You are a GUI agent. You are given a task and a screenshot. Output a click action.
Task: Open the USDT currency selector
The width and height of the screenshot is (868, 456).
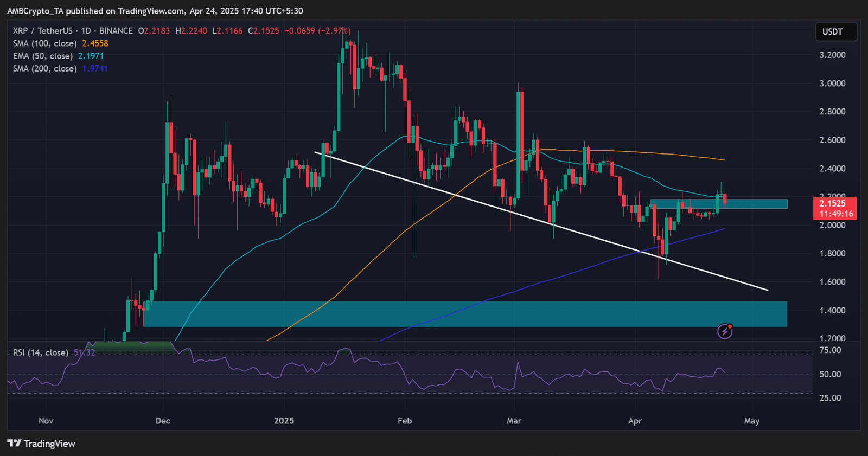pos(835,32)
